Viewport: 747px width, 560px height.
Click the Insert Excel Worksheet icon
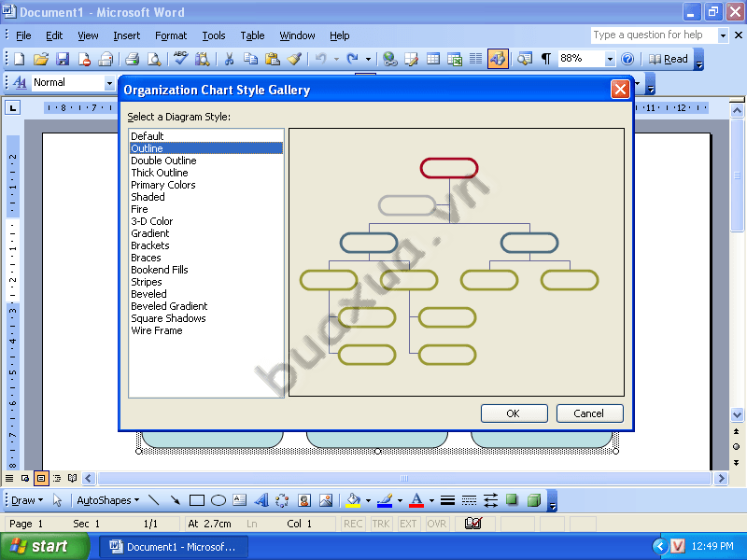pyautogui.click(x=455, y=59)
